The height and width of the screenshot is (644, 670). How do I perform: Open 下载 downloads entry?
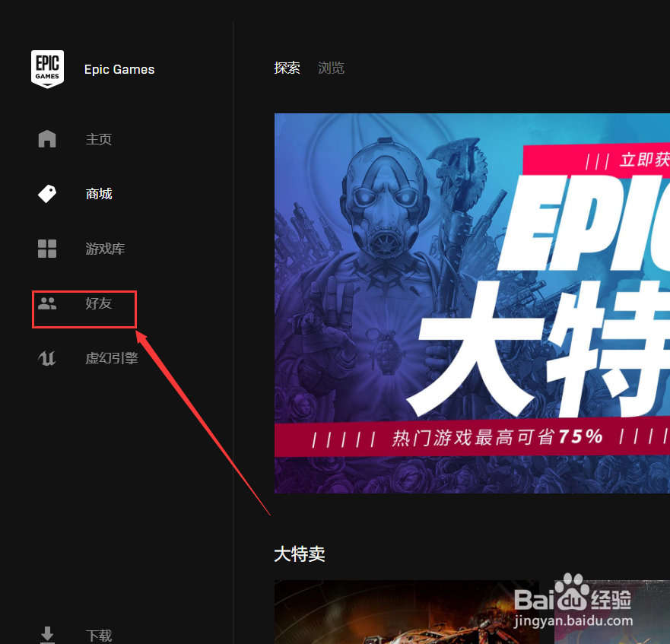pos(99,636)
